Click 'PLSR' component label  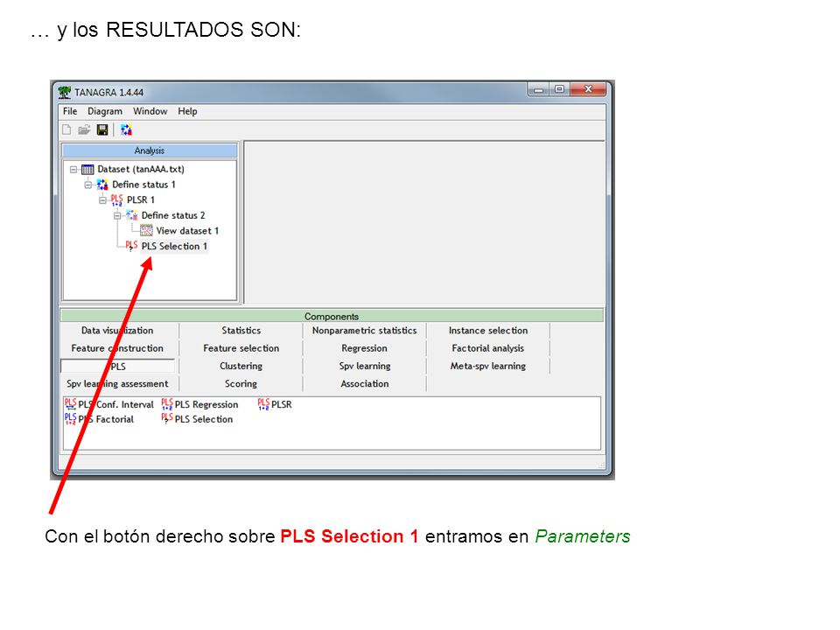click(x=281, y=404)
